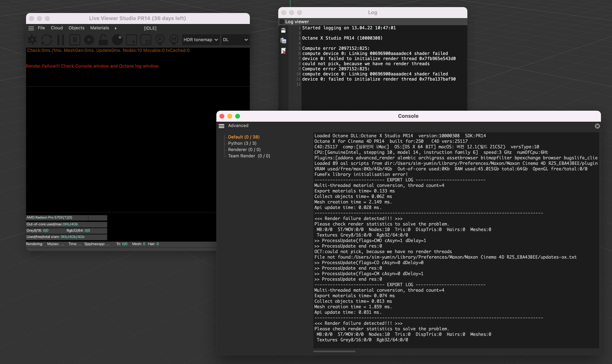This screenshot has height=364, width=612.
Task: Toggle the clay mode sphere icon
Action: [117, 40]
